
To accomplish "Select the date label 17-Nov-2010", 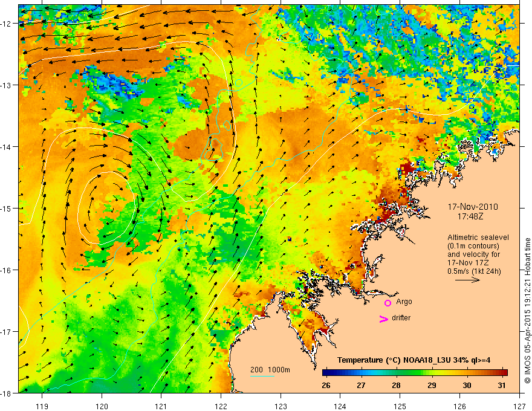I will 473,207.
